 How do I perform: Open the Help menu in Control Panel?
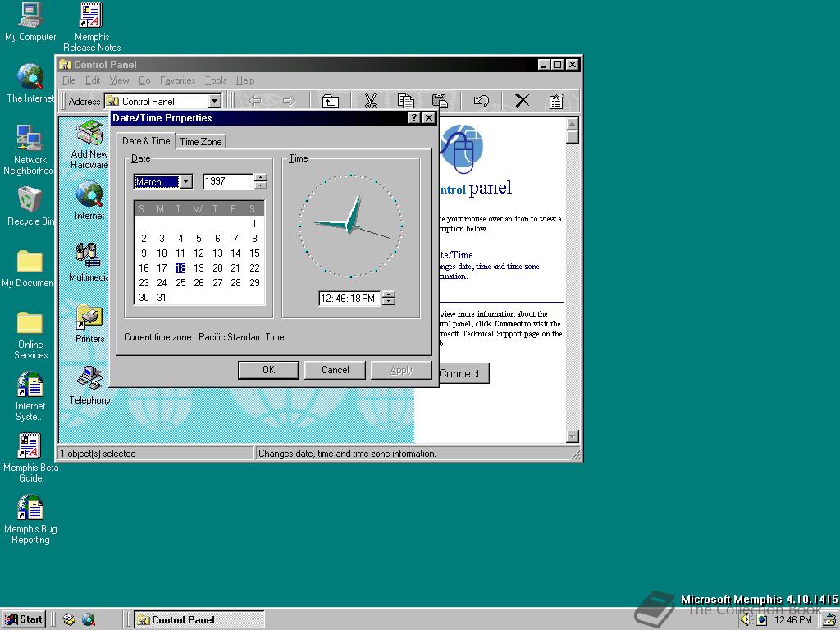coord(245,80)
